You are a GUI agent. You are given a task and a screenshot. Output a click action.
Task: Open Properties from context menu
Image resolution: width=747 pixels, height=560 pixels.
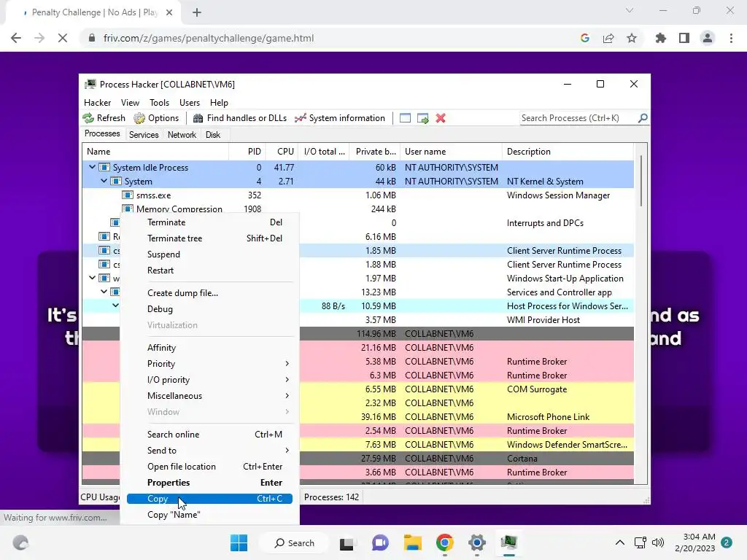click(209, 483)
